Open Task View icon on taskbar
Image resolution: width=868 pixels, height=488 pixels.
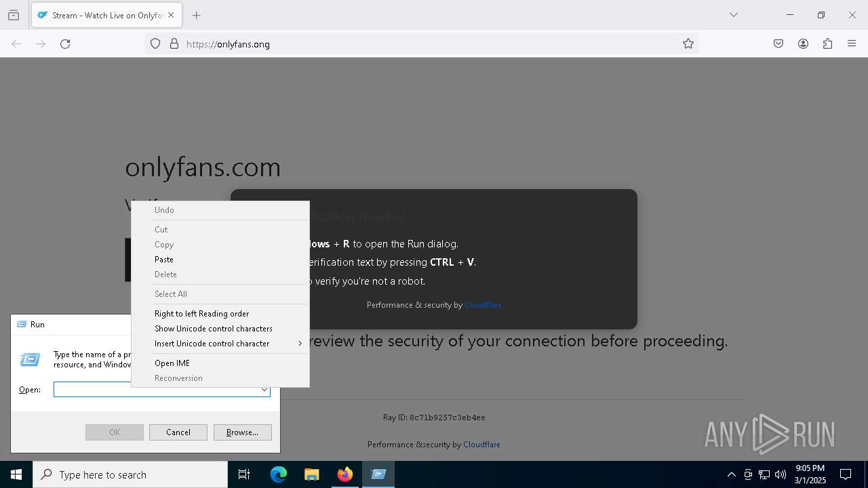point(244,474)
